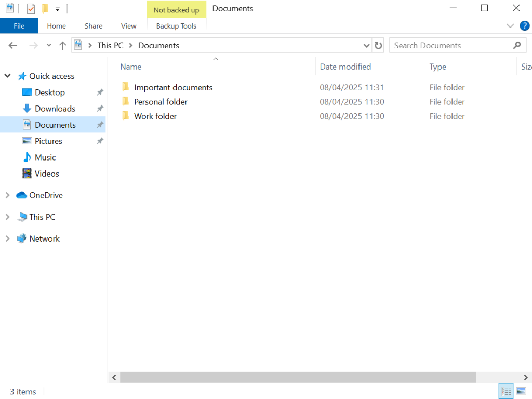Image resolution: width=532 pixels, height=399 pixels.
Task: Click the Back navigation arrow
Action: pyautogui.click(x=13, y=46)
